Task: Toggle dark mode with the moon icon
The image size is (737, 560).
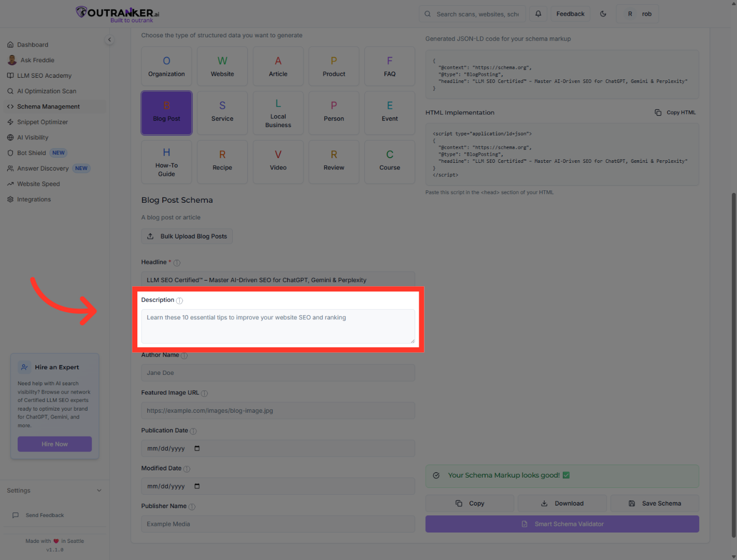Action: pyautogui.click(x=603, y=14)
